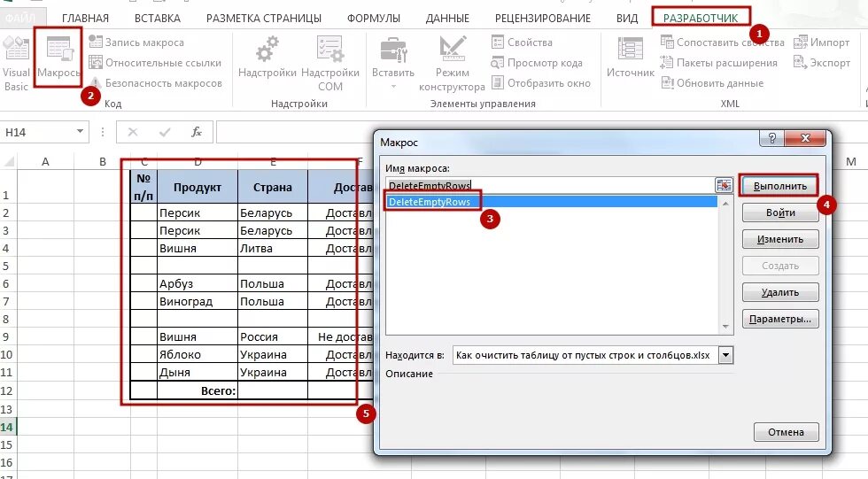The width and height of the screenshot is (868, 479).
Task: Click the Name Box showing H14
Action: tap(37, 132)
